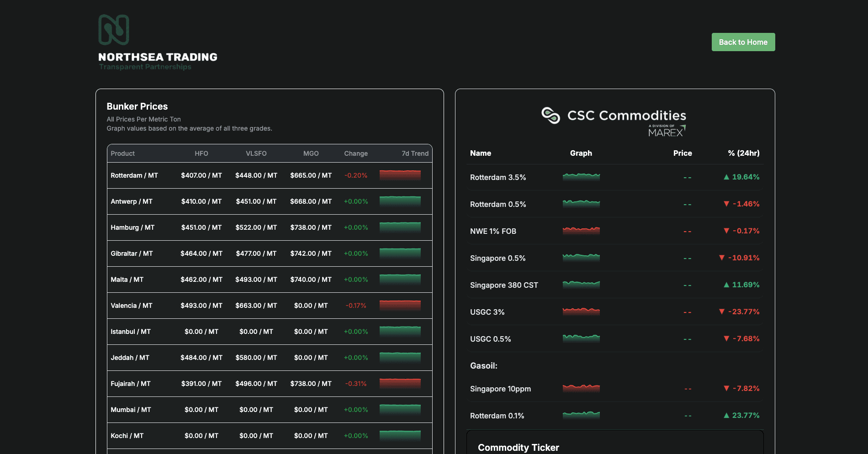Select the Mumbai / MT product row label

click(x=131, y=410)
